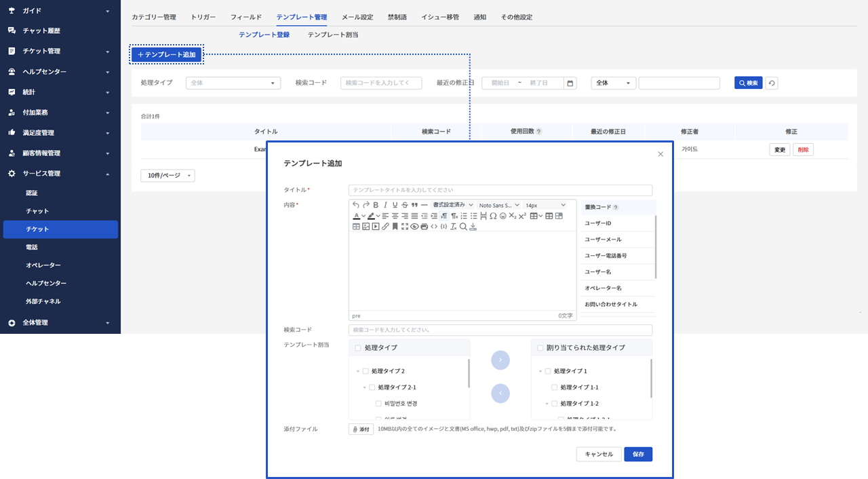This screenshot has height=479, width=868.
Task: Toggle fullscreen mode in the editor
Action: pyautogui.click(x=405, y=227)
